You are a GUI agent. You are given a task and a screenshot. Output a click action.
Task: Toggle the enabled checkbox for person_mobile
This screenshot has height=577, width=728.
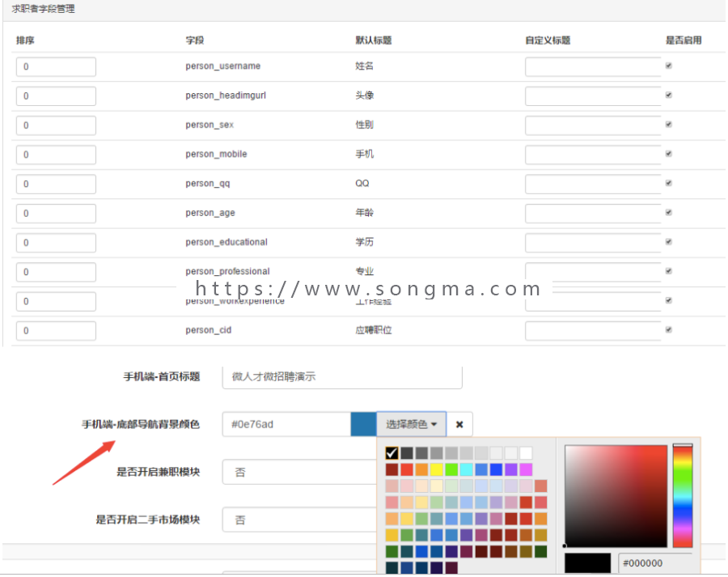[669, 154]
